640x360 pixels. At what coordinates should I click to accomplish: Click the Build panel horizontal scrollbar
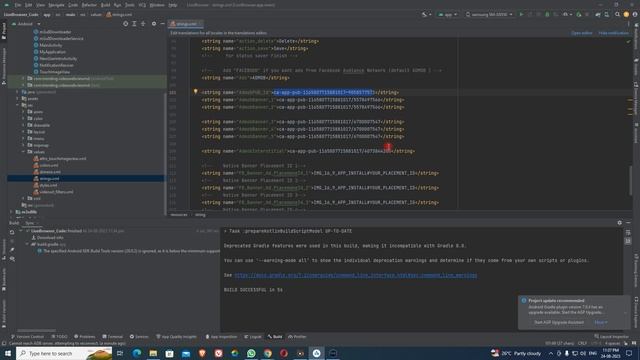(x=37, y=330)
